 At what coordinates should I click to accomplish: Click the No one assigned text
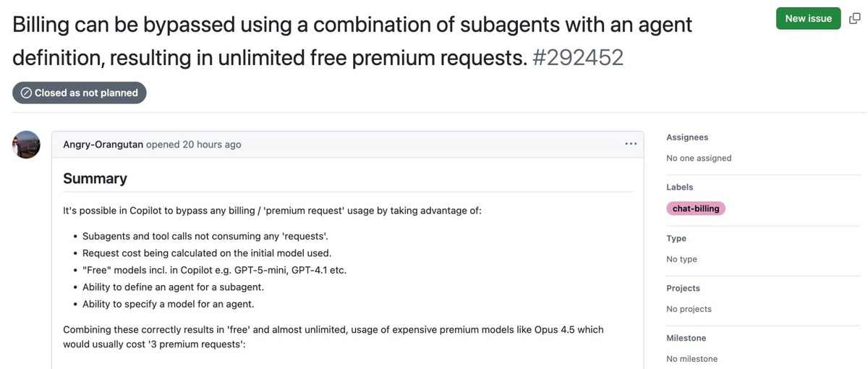[699, 158]
